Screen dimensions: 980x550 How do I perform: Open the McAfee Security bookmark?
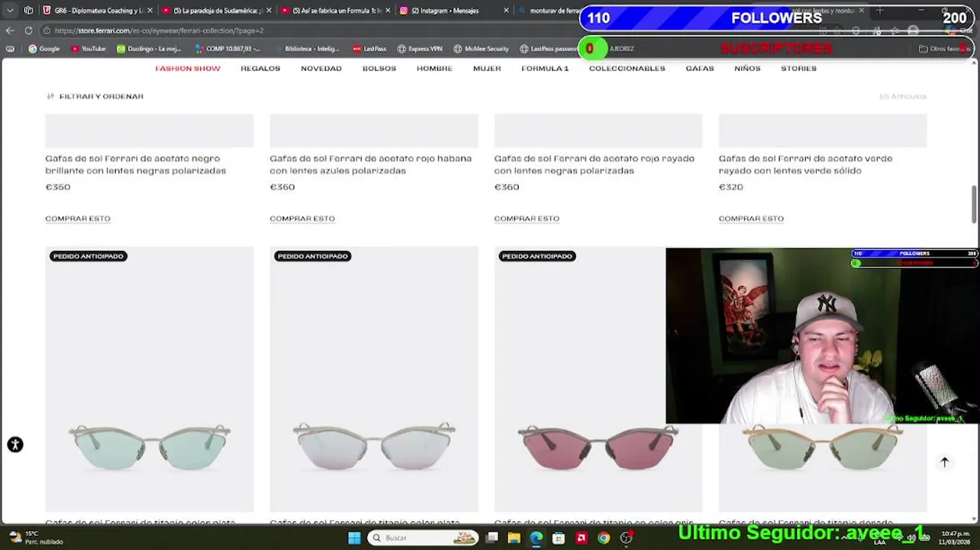click(481, 49)
